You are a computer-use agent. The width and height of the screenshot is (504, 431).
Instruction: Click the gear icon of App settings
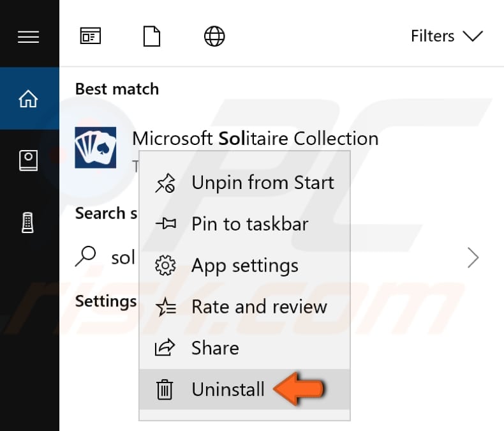[165, 266]
